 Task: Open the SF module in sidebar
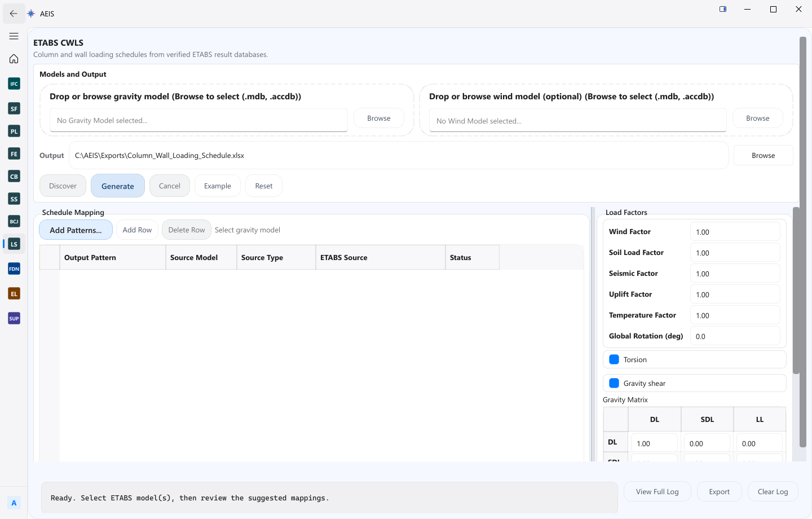click(x=14, y=108)
